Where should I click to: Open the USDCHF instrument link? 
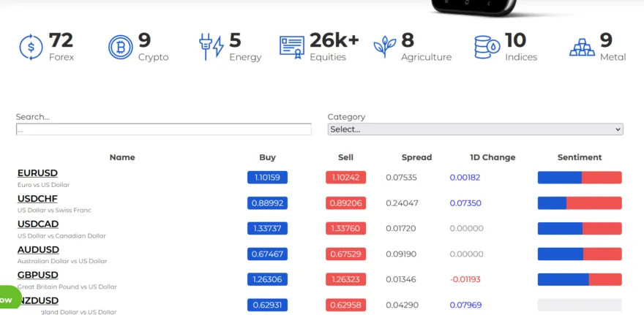(x=37, y=199)
